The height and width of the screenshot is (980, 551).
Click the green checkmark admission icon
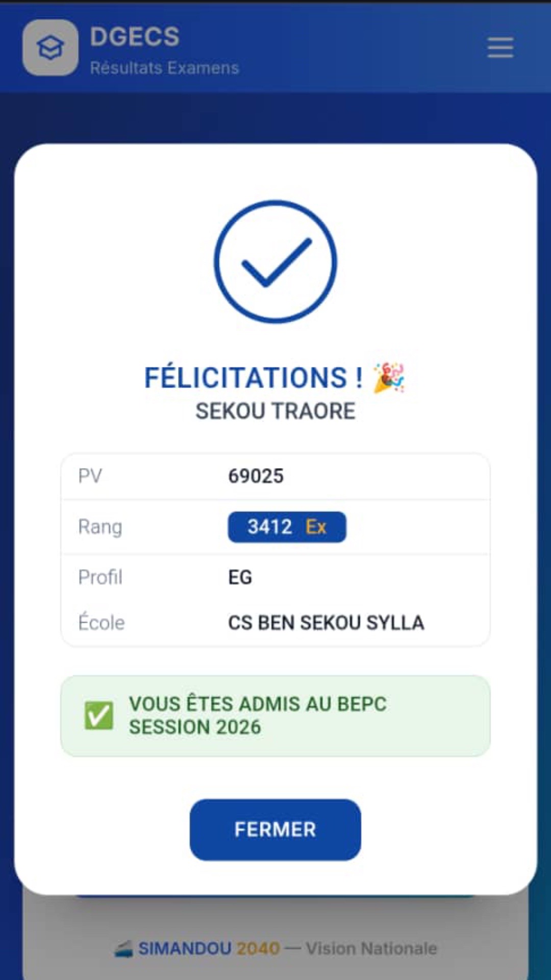pyautogui.click(x=98, y=715)
